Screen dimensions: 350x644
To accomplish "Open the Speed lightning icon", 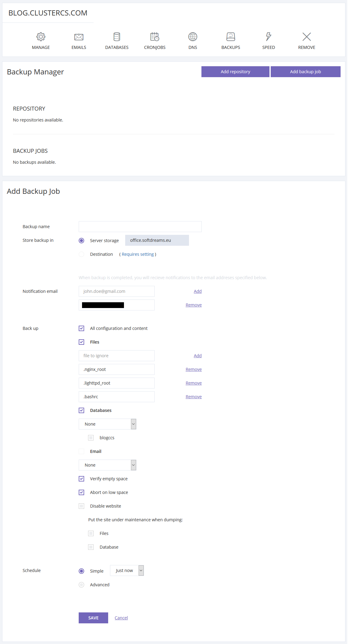I will pos(269,37).
